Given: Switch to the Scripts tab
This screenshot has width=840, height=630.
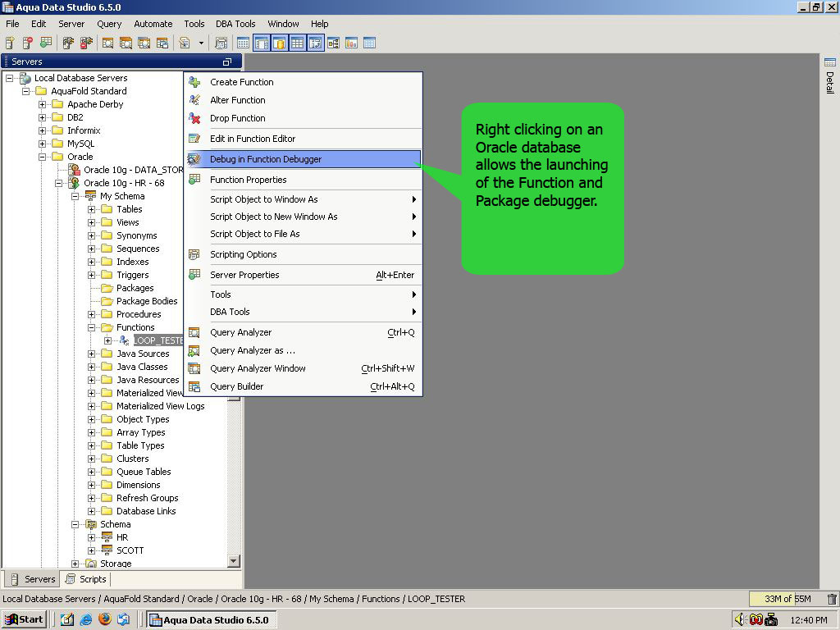Looking at the screenshot, I should tap(86, 579).
